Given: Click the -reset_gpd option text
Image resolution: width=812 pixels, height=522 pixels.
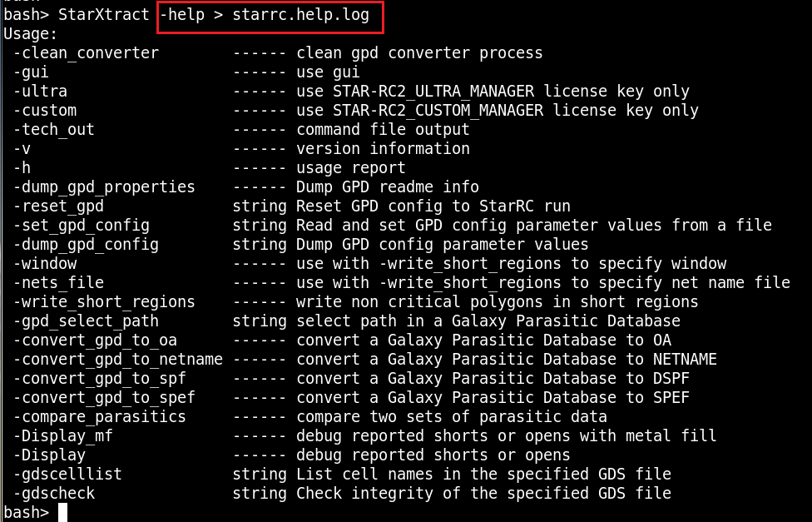Looking at the screenshot, I should point(58,206).
